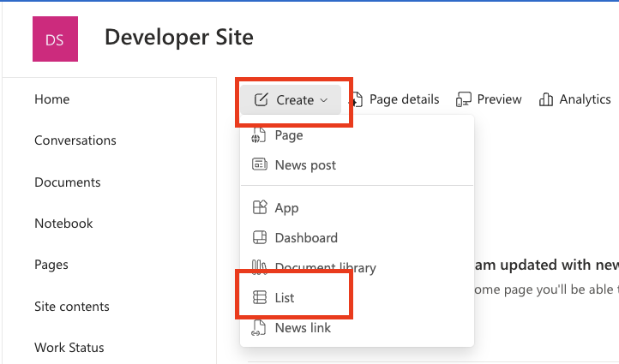Open Site contents in left navigation
The width and height of the screenshot is (619, 364).
[72, 307]
